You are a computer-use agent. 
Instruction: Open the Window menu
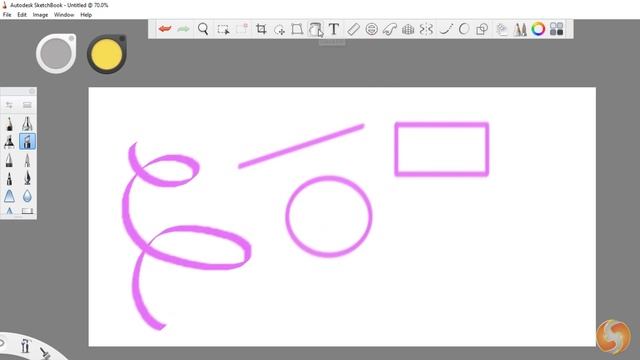click(x=64, y=15)
